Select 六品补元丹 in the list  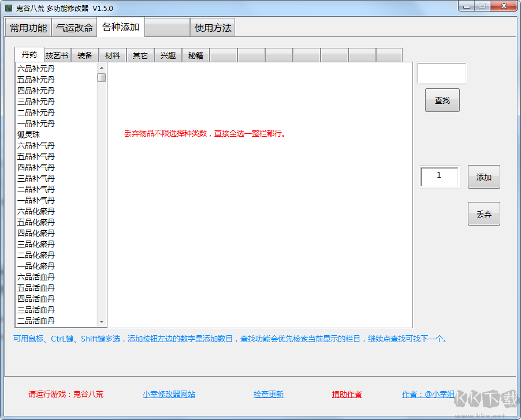pyautogui.click(x=36, y=69)
